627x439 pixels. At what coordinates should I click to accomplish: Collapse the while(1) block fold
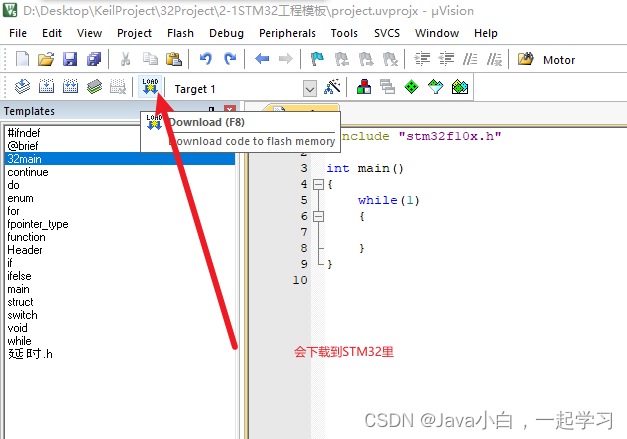pos(318,216)
